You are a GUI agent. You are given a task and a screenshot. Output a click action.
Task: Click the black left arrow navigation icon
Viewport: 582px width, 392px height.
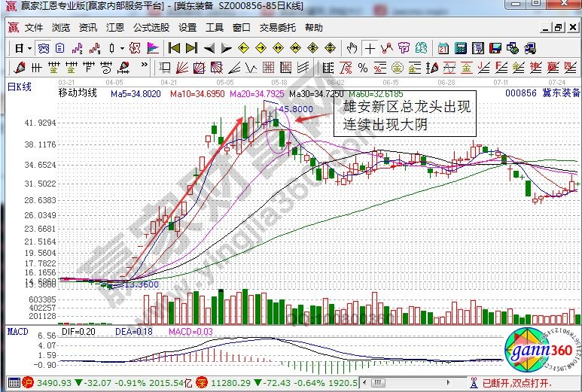pos(208,48)
